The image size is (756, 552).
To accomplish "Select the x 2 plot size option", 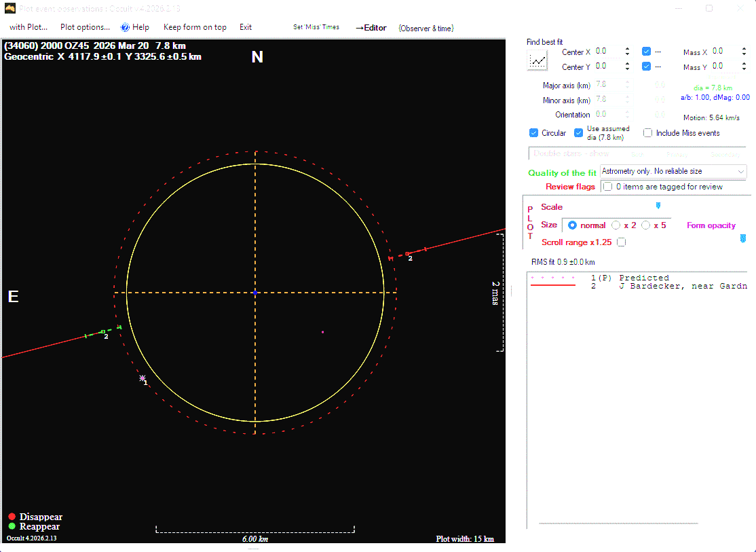I will [x=616, y=225].
